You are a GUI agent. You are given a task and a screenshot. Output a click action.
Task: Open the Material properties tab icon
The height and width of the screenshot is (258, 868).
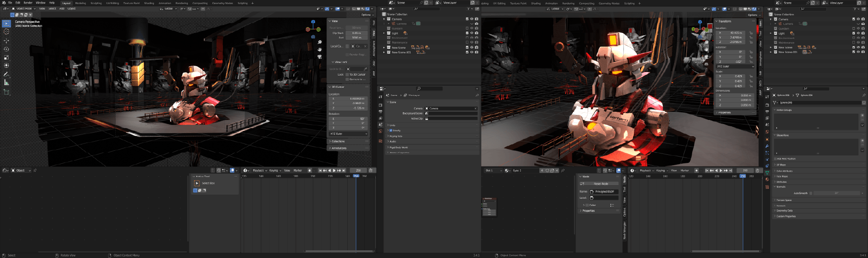pyautogui.click(x=767, y=179)
